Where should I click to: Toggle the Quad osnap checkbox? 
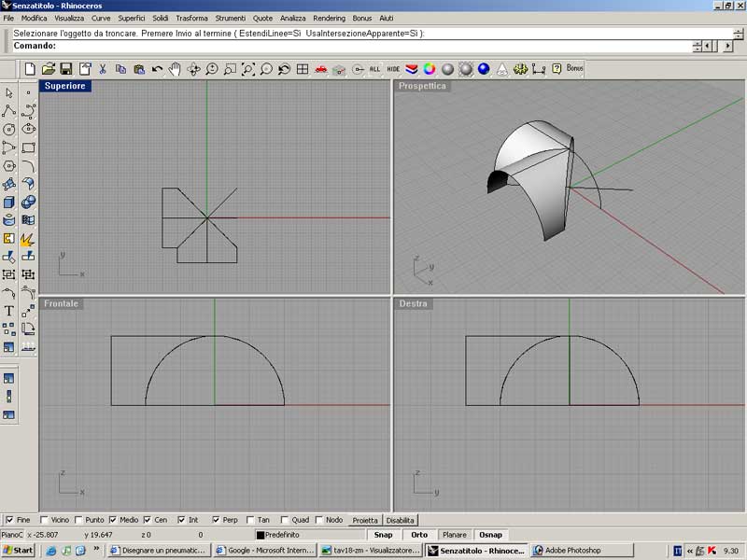(284, 520)
